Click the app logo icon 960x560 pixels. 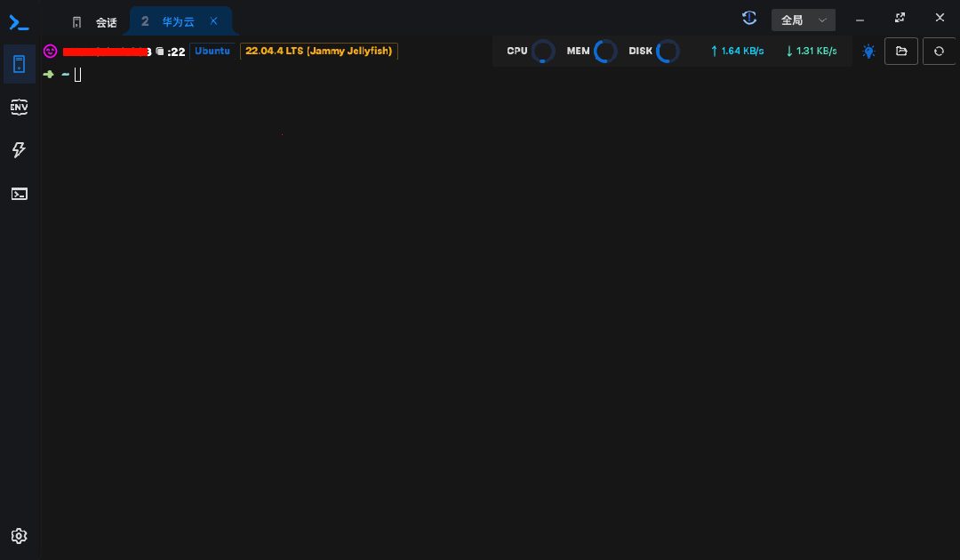pos(19,23)
